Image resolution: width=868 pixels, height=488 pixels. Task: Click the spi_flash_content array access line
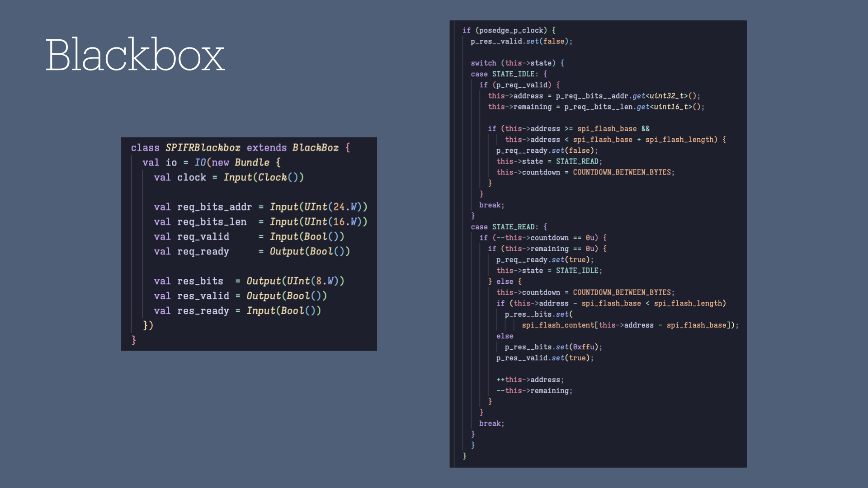(x=630, y=325)
